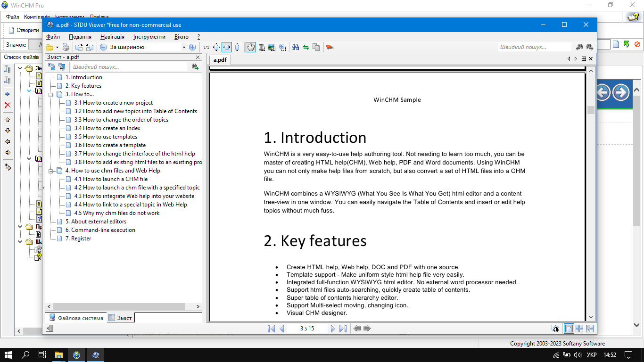Open the Вікно menu
This screenshot has height=362, width=644.
click(x=182, y=37)
